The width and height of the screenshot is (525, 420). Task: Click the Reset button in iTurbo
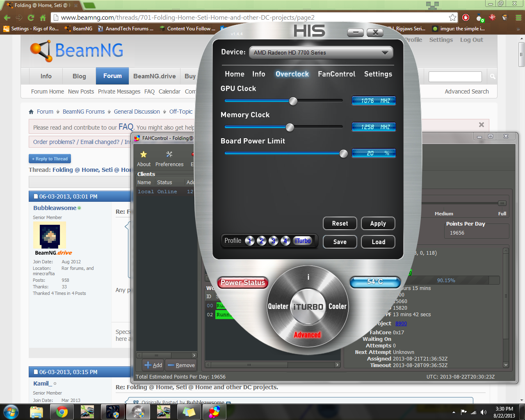tap(340, 224)
